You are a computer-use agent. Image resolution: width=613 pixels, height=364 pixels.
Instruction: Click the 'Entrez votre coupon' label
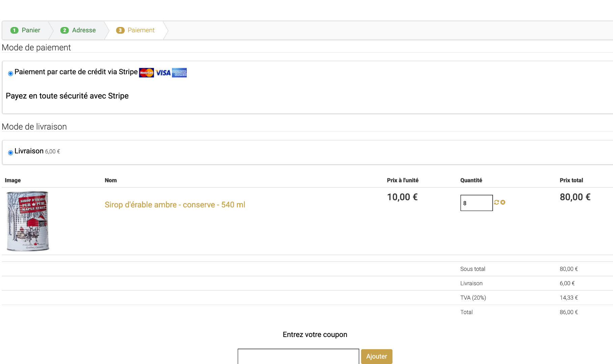(x=315, y=335)
